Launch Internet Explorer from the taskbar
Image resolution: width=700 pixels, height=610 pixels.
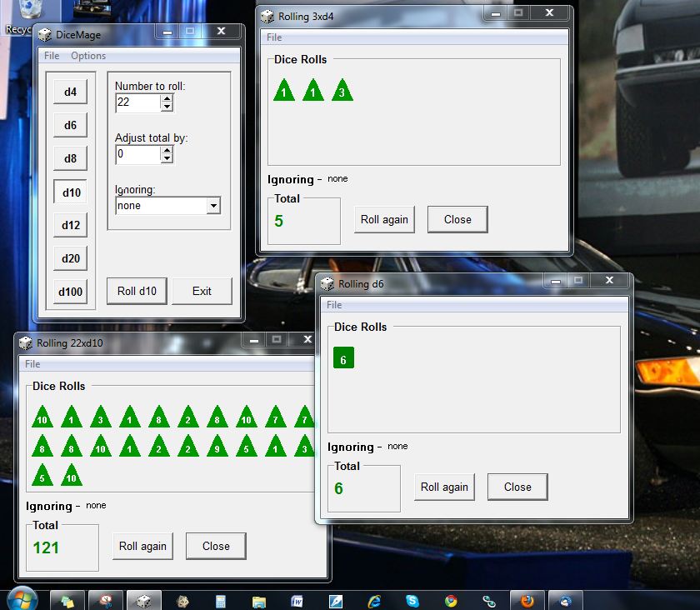point(374,600)
